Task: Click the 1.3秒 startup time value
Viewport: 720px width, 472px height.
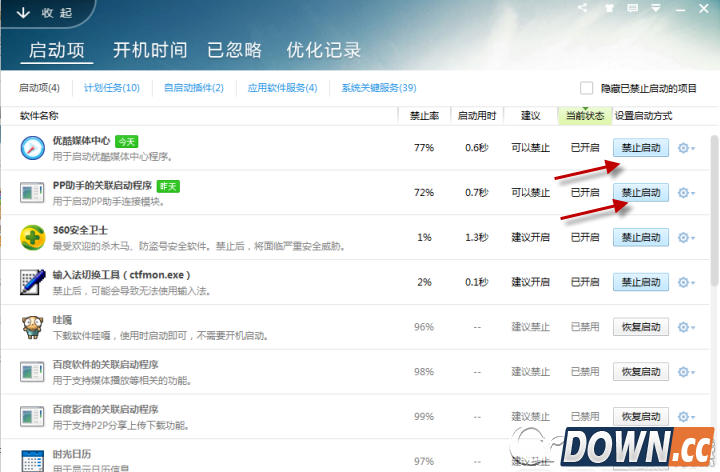Action: point(477,237)
